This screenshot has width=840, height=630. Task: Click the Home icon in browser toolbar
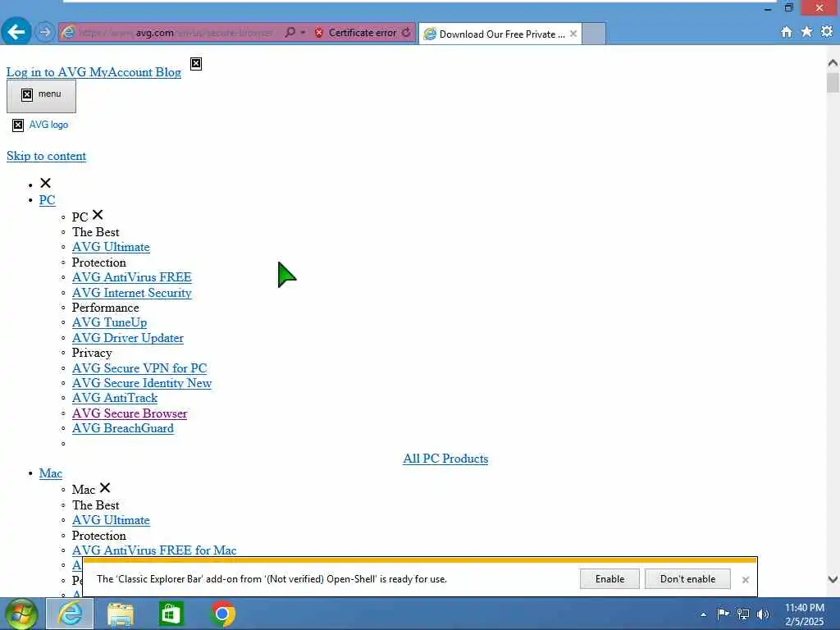coord(787,32)
